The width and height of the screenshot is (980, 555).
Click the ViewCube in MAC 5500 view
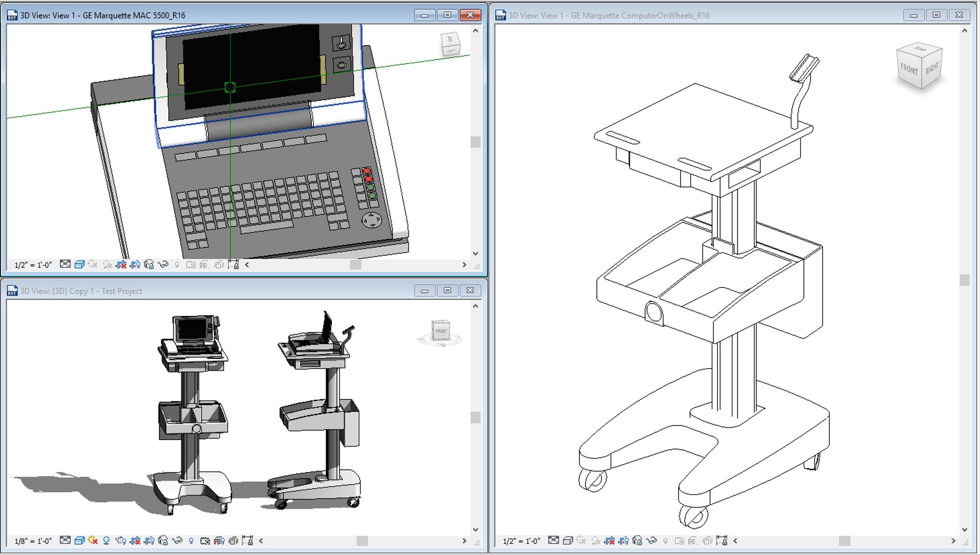[450, 44]
